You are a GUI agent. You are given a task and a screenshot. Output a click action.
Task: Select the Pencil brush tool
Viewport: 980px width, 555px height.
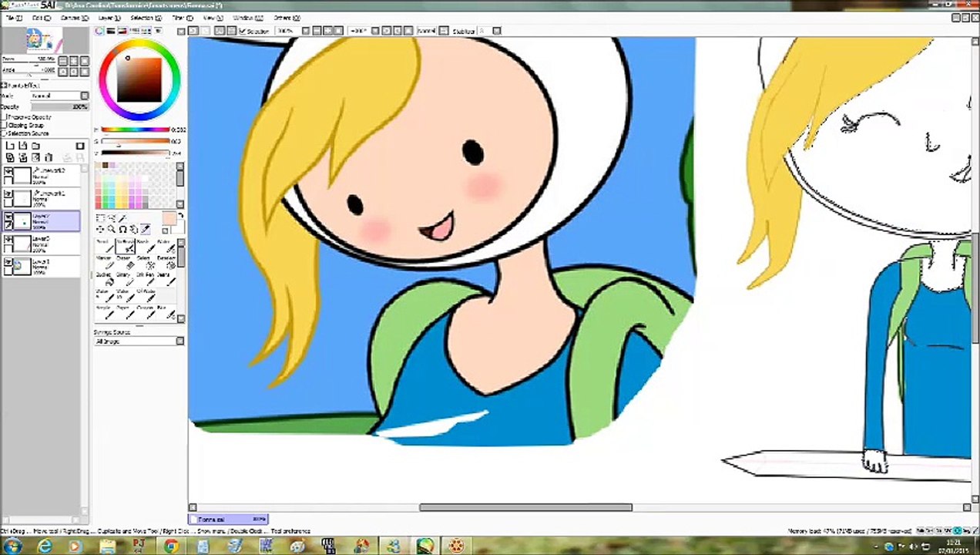(105, 247)
